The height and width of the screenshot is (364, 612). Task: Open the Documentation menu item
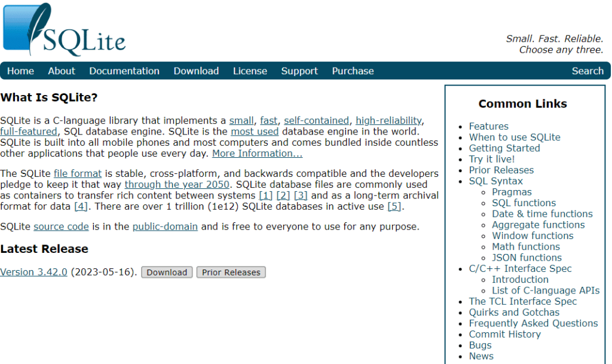click(x=124, y=71)
